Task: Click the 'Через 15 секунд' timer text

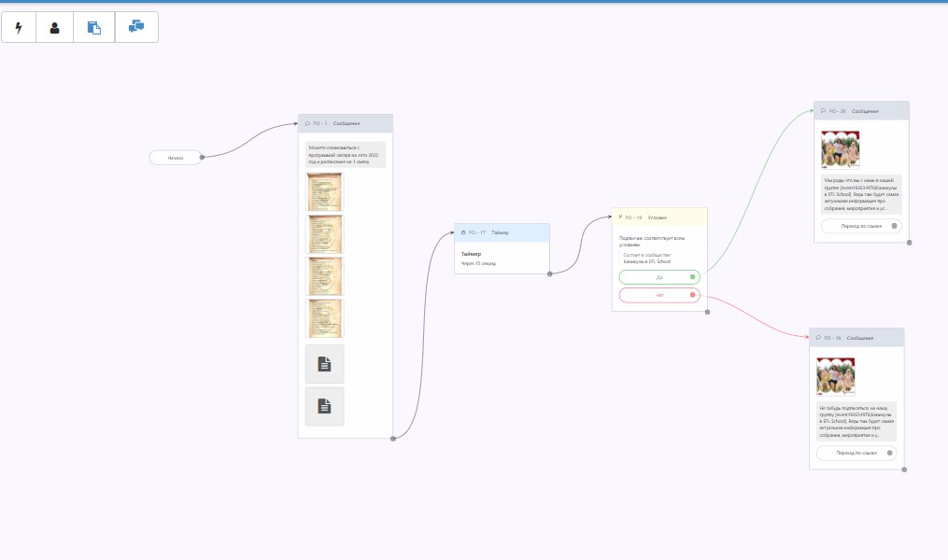Action: (x=479, y=263)
